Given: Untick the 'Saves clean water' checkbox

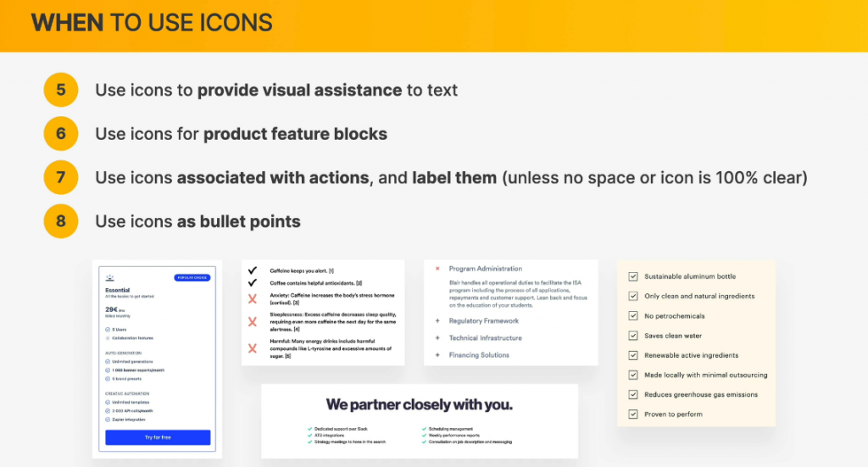Looking at the screenshot, I should (632, 336).
